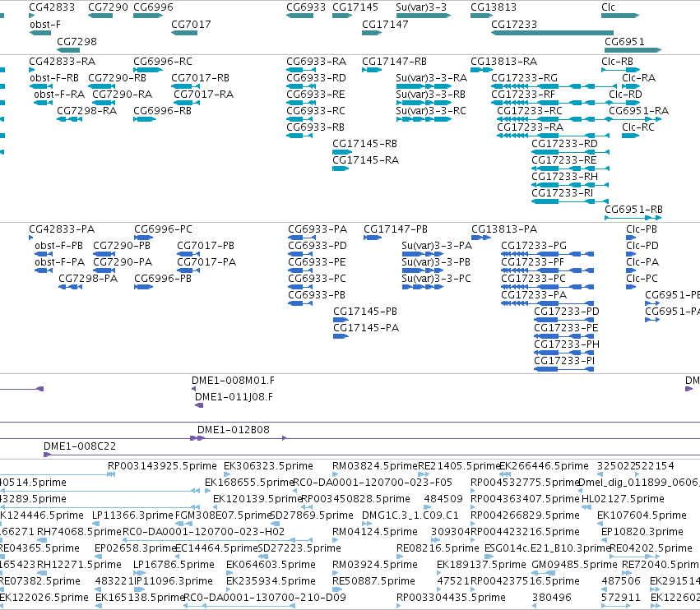
Task: Click the CG17147 gene label
Action: (x=385, y=25)
